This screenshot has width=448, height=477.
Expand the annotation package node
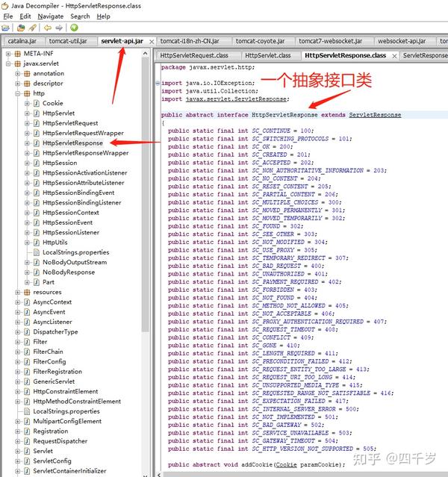click(18, 74)
